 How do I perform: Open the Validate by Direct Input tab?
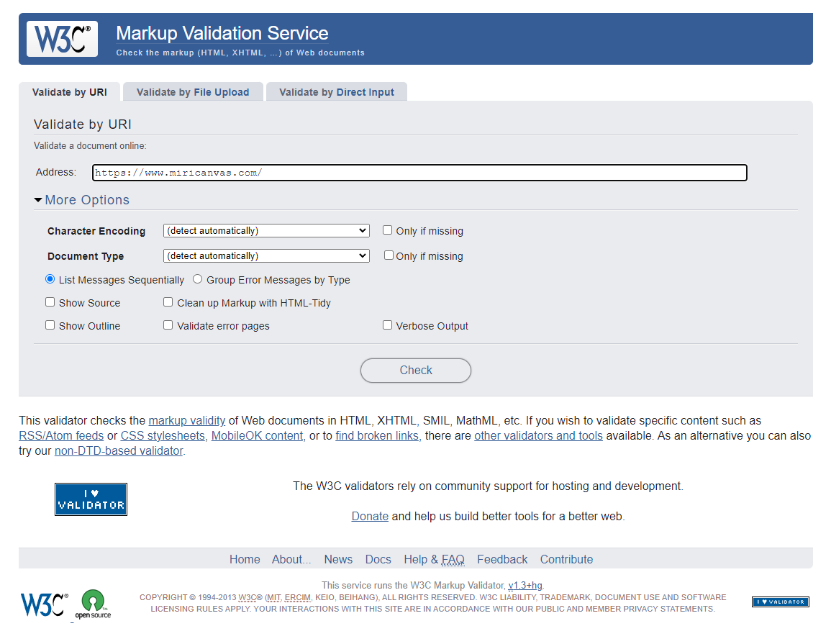click(x=337, y=92)
